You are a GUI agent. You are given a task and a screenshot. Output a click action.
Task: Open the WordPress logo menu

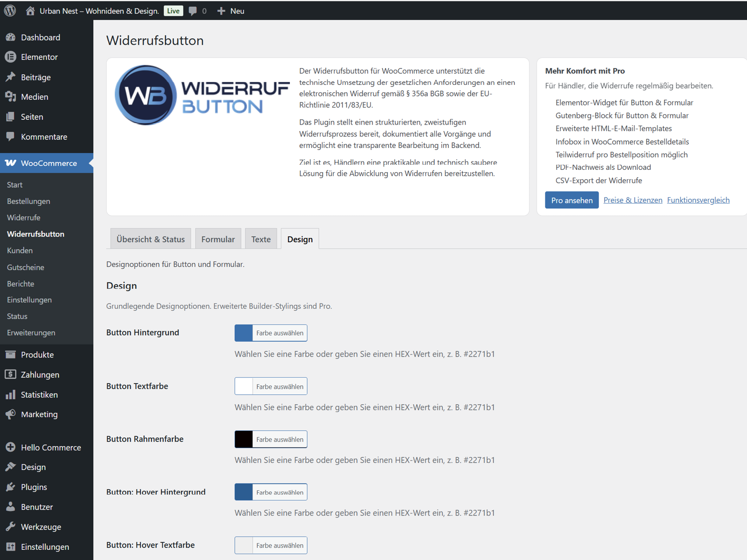pos(10,11)
